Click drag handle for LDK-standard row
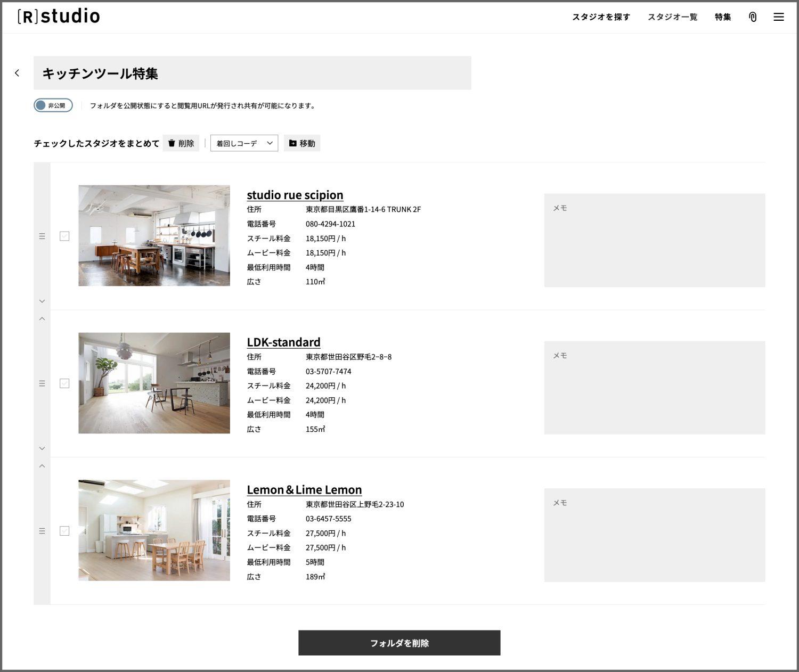 pos(42,383)
